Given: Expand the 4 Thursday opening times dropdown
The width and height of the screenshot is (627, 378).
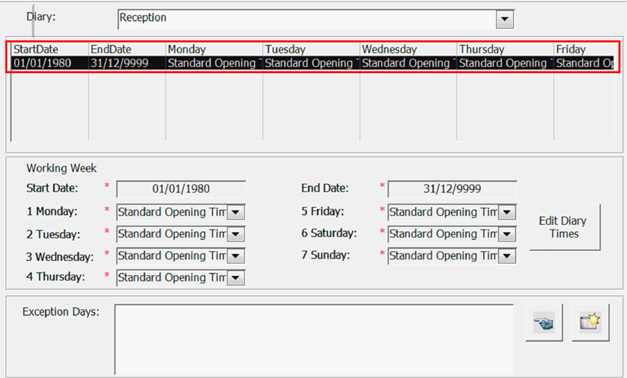Looking at the screenshot, I should tap(236, 278).
